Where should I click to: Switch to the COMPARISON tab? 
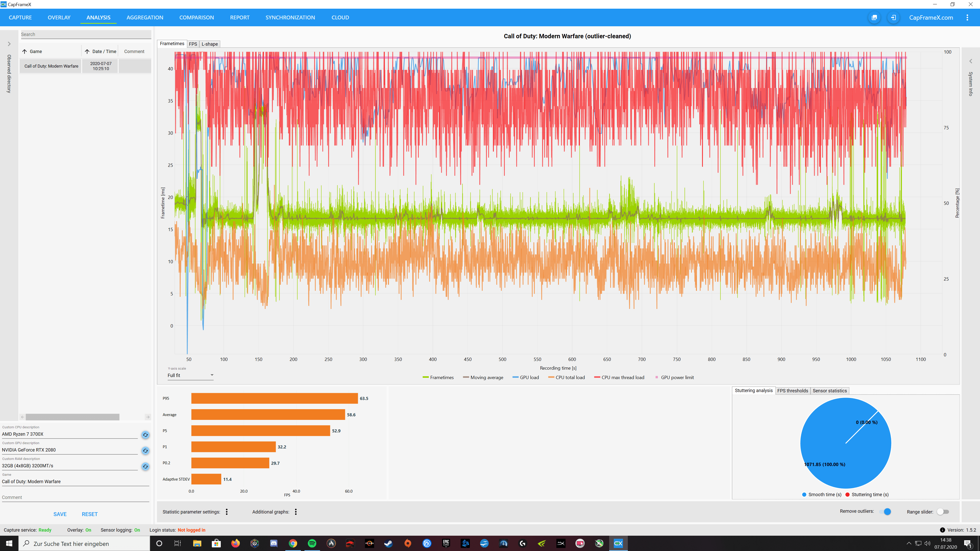coord(196,18)
